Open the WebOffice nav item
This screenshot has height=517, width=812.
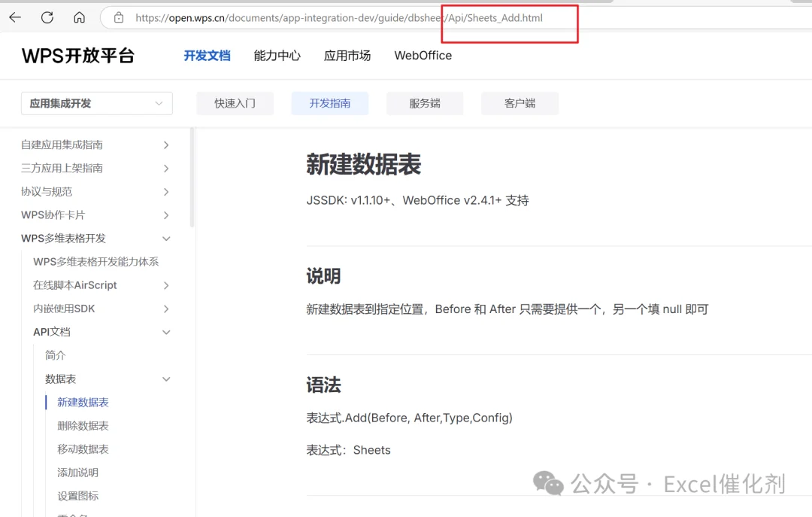click(423, 56)
